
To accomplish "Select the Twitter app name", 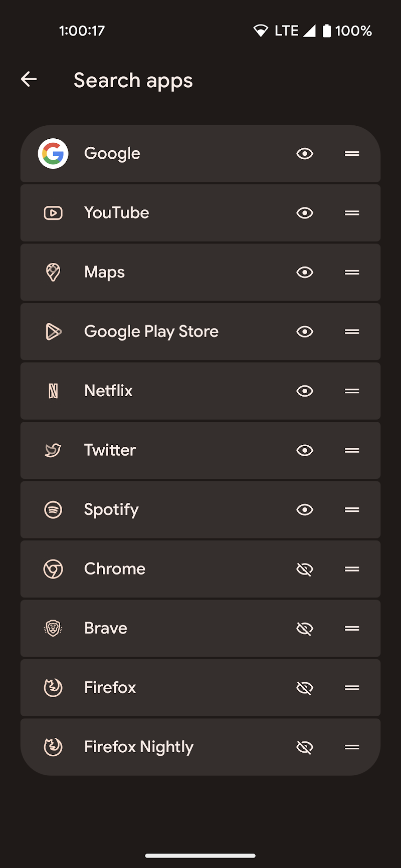I will tap(110, 450).
